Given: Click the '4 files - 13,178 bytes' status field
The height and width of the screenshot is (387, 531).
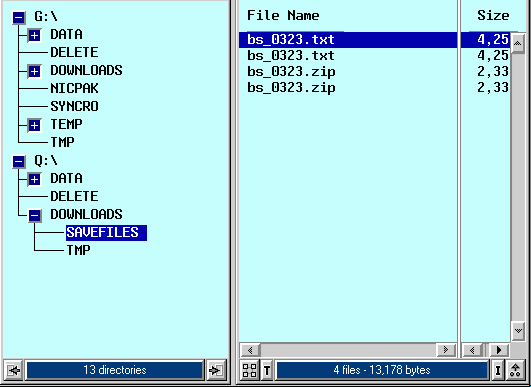Looking at the screenshot, I should (x=382, y=370).
